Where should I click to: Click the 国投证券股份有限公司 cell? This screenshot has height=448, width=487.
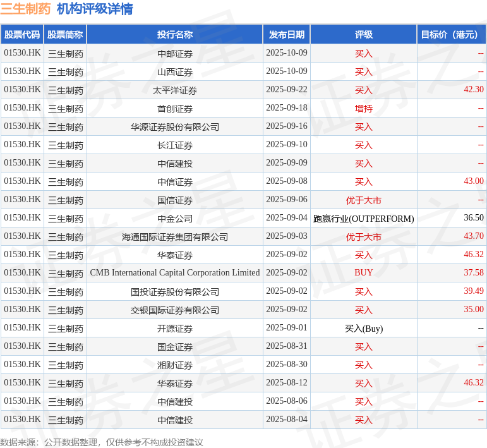(175, 292)
